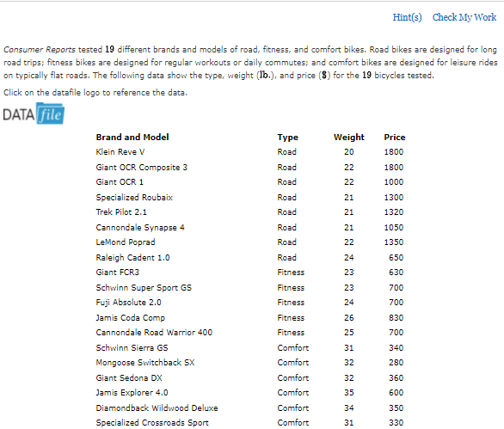Screen dimensions: 504x429
Task: Click the 'Giant OCR Composite 3' row name
Action: tap(141, 167)
